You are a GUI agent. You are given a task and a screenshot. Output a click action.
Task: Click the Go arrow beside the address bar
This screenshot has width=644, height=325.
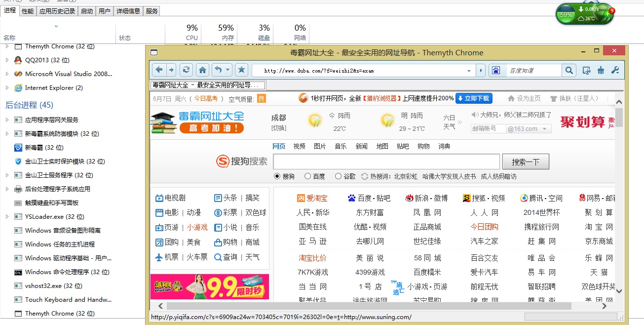pos(481,71)
